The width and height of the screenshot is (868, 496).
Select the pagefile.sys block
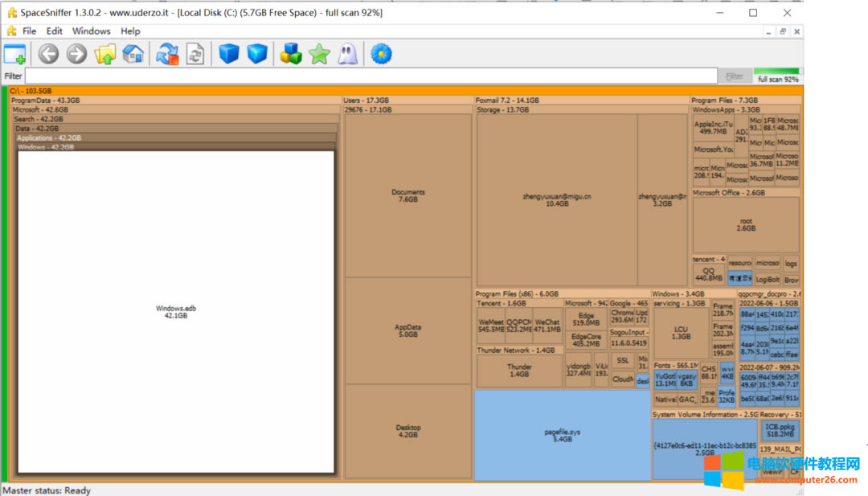coord(561,435)
